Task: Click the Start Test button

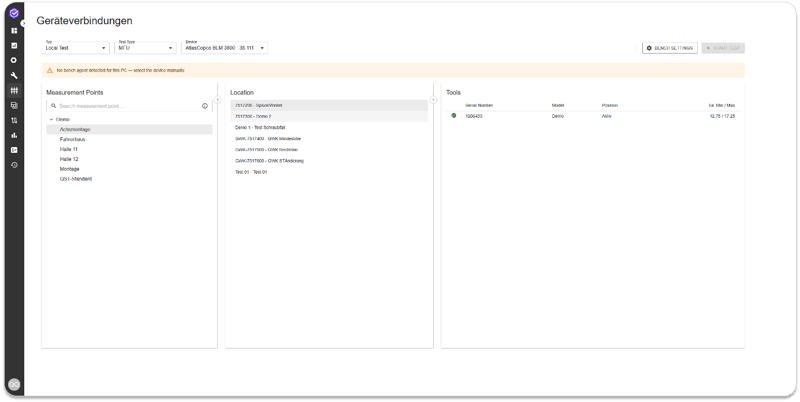Action: pyautogui.click(x=723, y=48)
